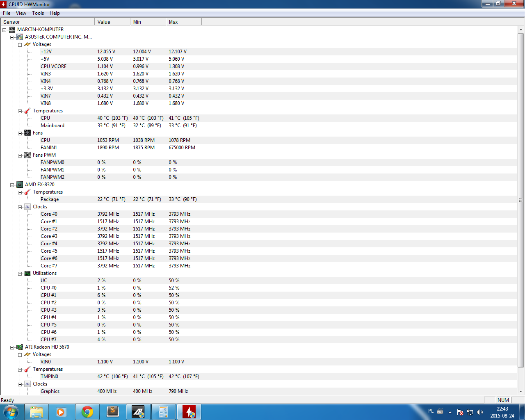Open the View menu

coord(21,13)
